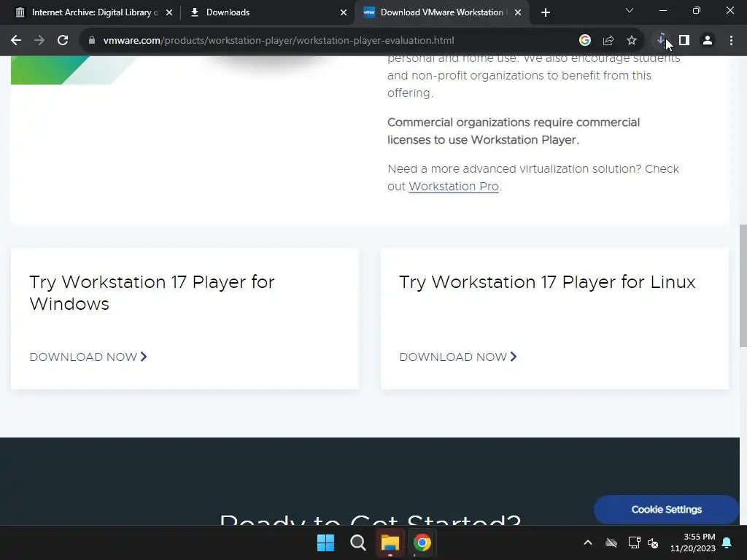View site security lock information
The image size is (747, 560).
[x=92, y=41]
